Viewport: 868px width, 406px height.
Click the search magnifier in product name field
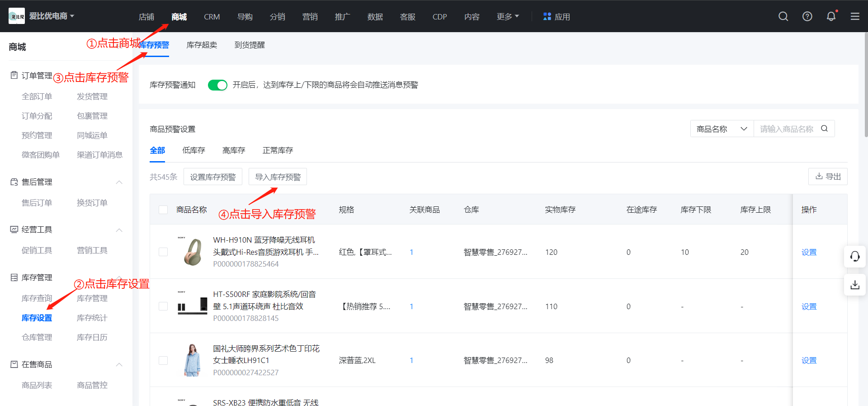[x=824, y=129]
